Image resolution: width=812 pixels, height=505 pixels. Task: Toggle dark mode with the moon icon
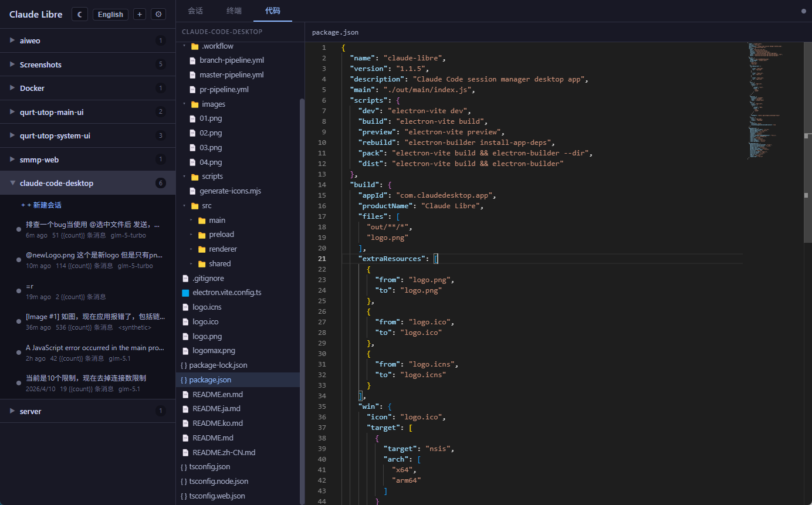click(80, 14)
